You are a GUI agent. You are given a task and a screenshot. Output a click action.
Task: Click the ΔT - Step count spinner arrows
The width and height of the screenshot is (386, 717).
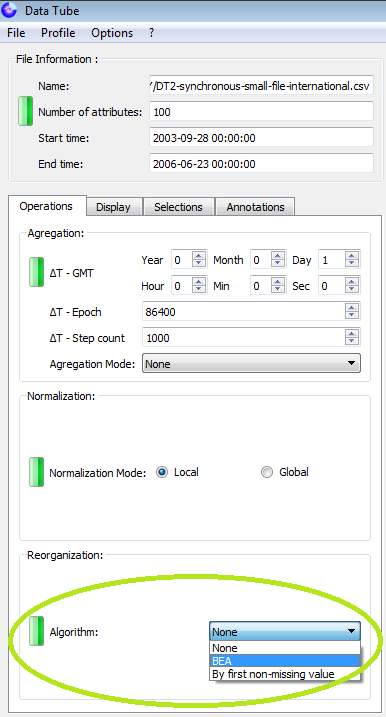point(352,338)
